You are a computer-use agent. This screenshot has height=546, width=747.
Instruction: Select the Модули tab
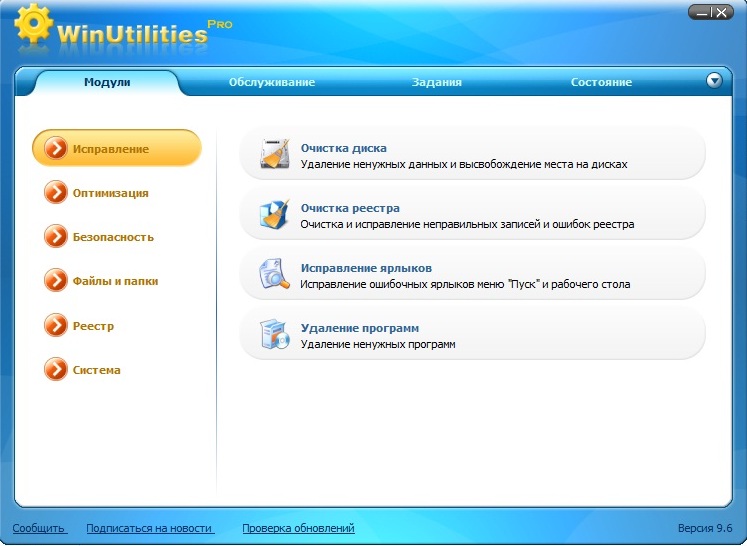pos(107,82)
